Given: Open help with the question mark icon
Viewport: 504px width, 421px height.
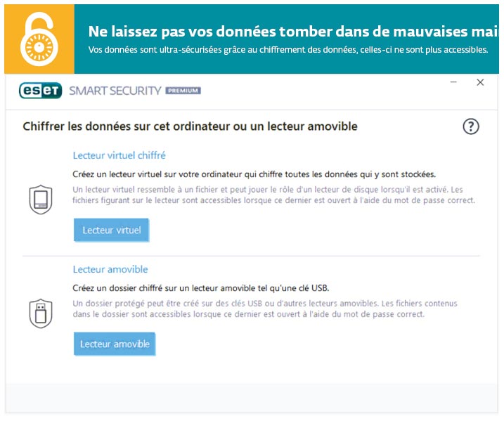Looking at the screenshot, I should pos(470,127).
